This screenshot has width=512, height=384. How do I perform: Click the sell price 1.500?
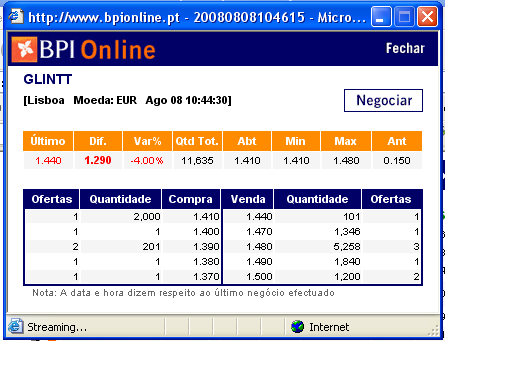[x=259, y=277]
